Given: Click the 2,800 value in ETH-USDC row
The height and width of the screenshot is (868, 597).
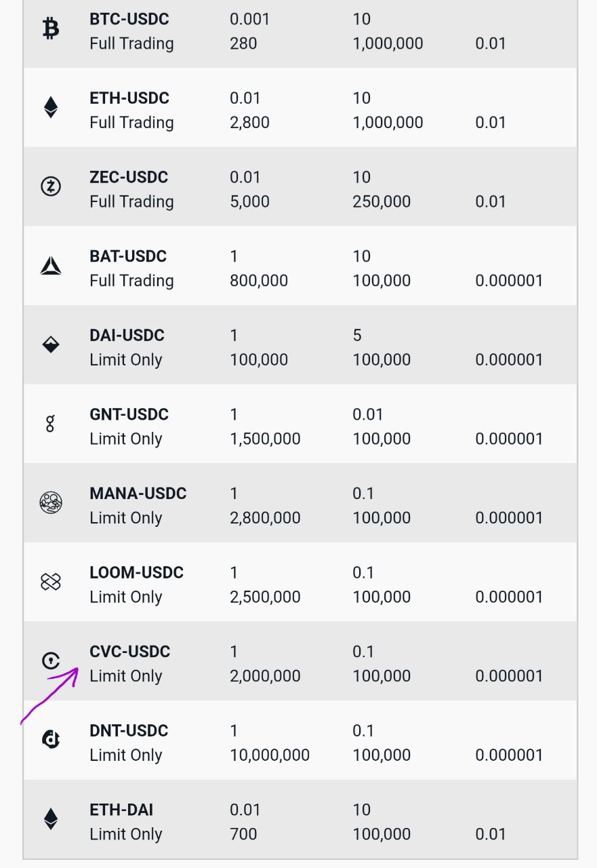Looking at the screenshot, I should click(x=249, y=123).
